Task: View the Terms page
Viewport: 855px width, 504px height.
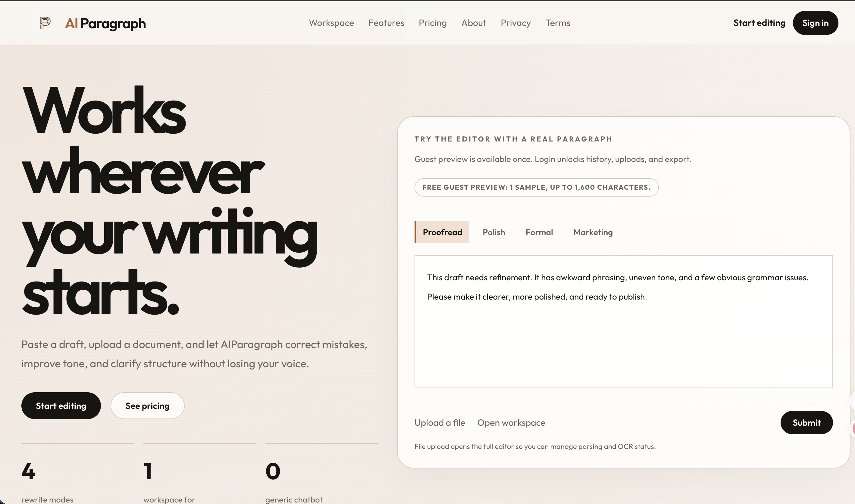Action: tap(558, 23)
